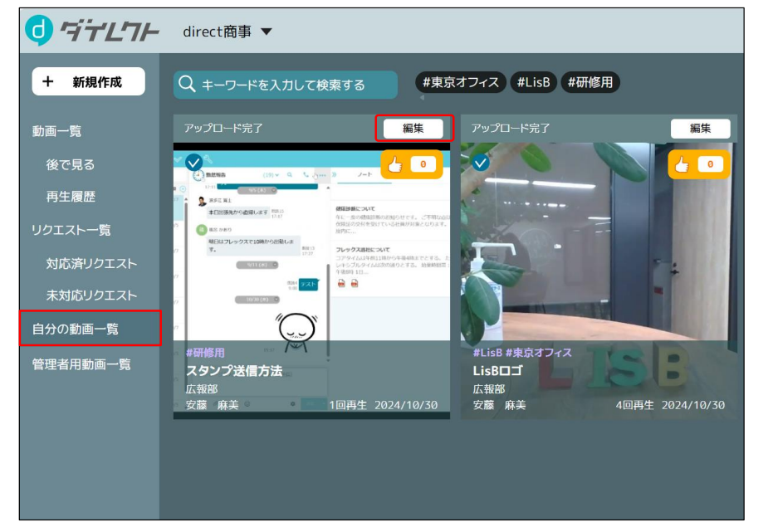Edit the スタンプ送信方法 video
The height and width of the screenshot is (532, 773).
point(413,129)
